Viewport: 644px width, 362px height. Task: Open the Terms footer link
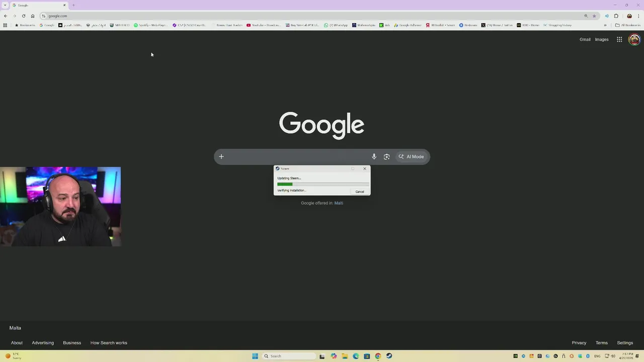[602, 343]
